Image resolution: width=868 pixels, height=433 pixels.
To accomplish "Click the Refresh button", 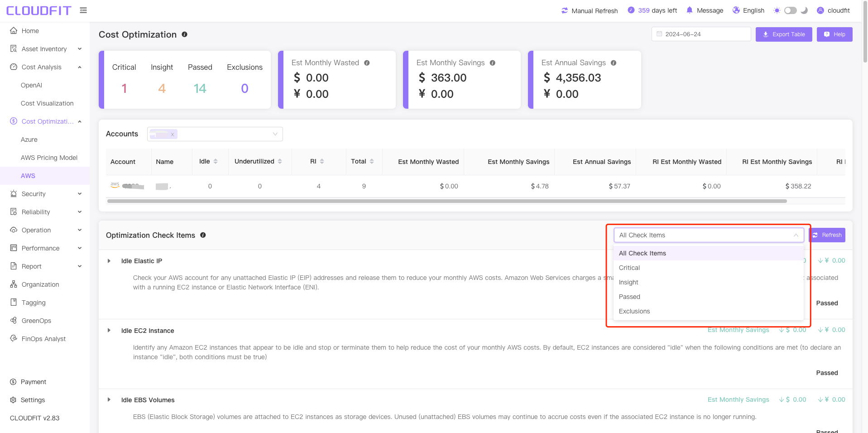I will [827, 235].
